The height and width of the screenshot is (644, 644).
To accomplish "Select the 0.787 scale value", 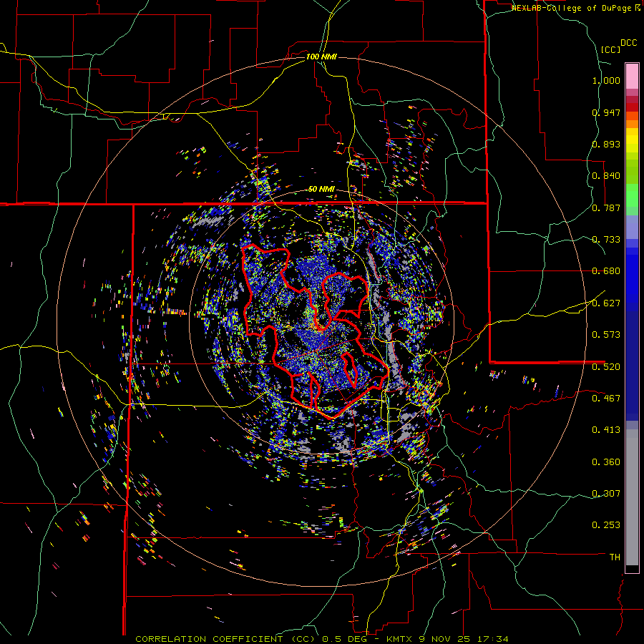I will [x=606, y=208].
